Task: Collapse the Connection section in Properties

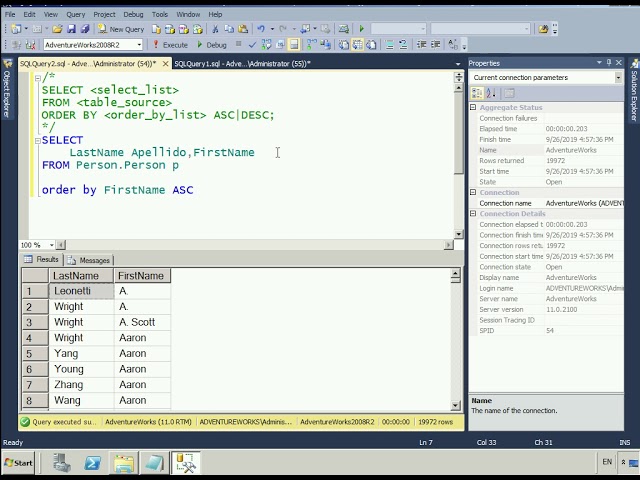Action: click(x=473, y=192)
